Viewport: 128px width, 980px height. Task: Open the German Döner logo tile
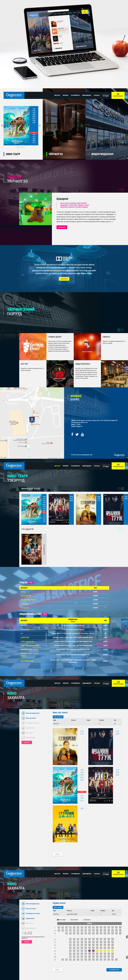33,347
